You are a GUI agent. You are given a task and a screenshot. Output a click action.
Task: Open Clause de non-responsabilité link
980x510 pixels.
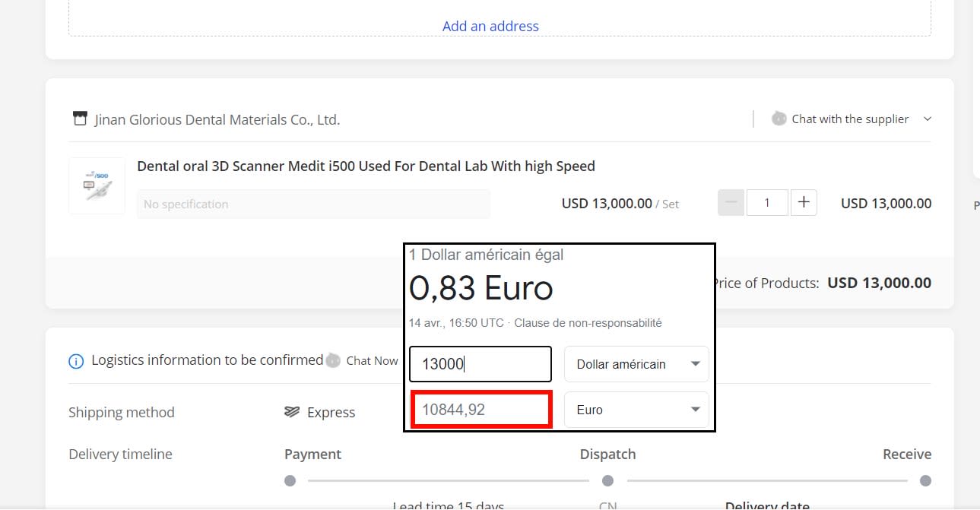pos(588,323)
